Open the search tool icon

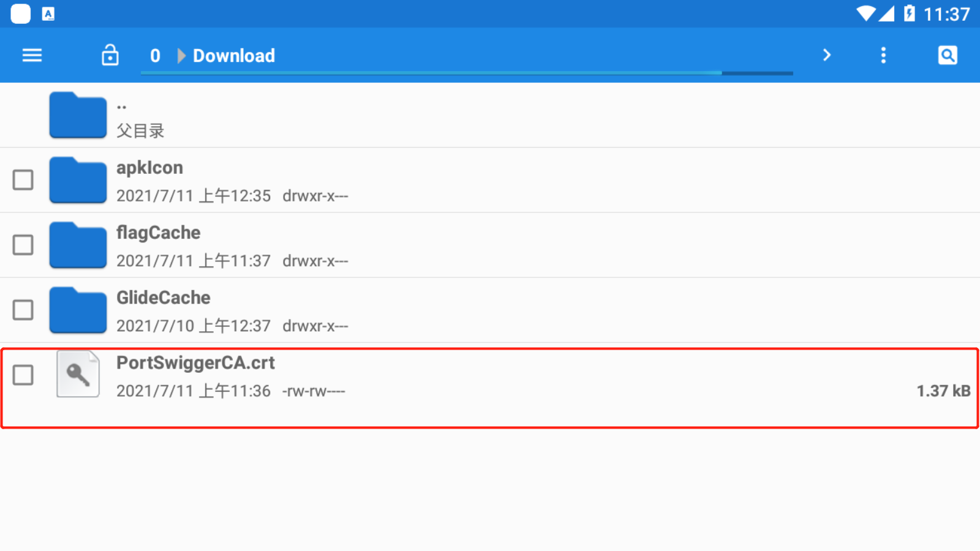(948, 56)
